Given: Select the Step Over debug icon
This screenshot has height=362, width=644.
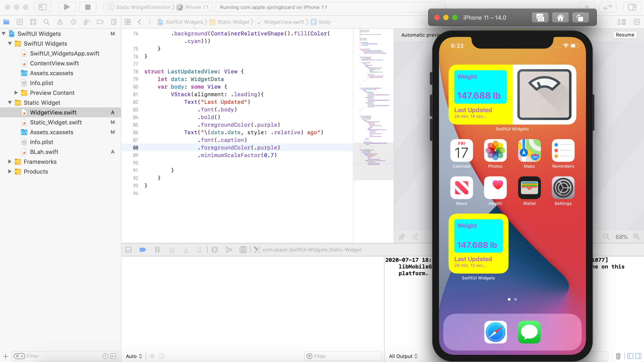Looking at the screenshot, I should 172,250.
